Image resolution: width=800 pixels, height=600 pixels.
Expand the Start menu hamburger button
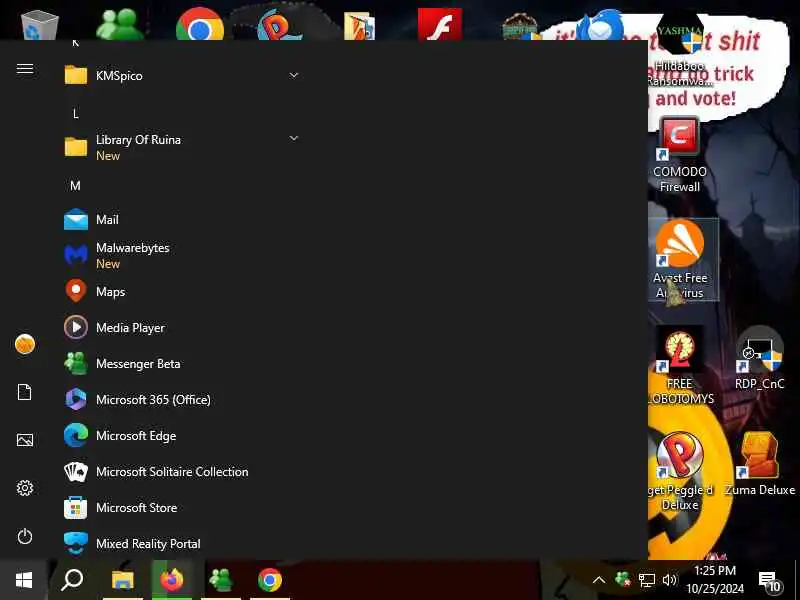point(24,68)
